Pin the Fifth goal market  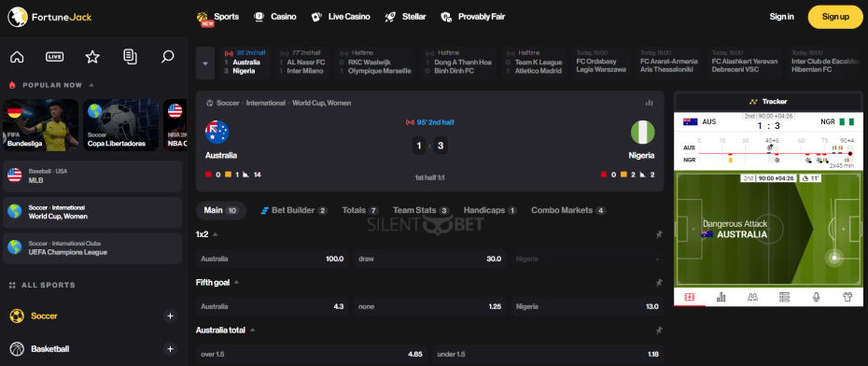tap(659, 283)
